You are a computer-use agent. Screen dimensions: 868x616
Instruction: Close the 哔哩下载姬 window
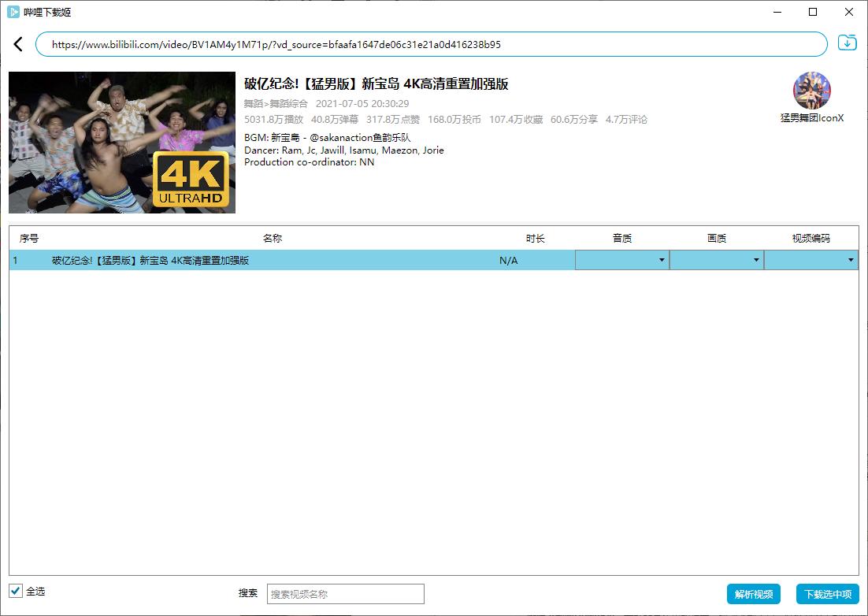click(x=849, y=12)
